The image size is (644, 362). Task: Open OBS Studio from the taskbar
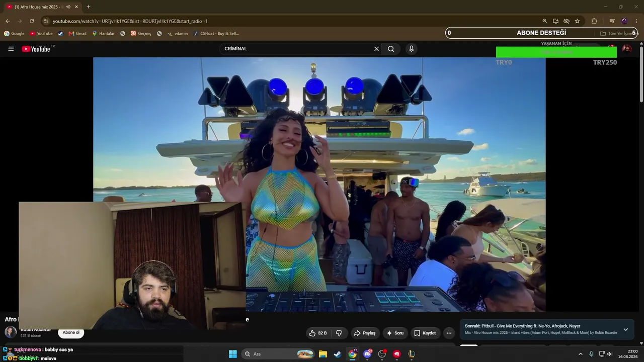382,354
